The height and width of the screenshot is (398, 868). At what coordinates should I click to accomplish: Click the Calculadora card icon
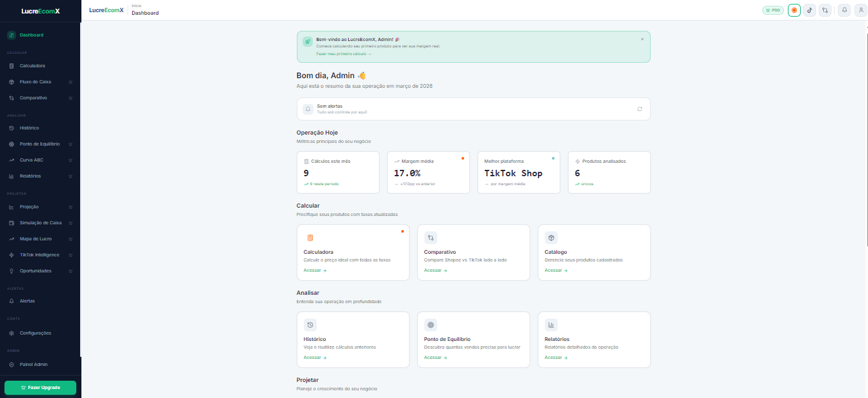tap(310, 238)
